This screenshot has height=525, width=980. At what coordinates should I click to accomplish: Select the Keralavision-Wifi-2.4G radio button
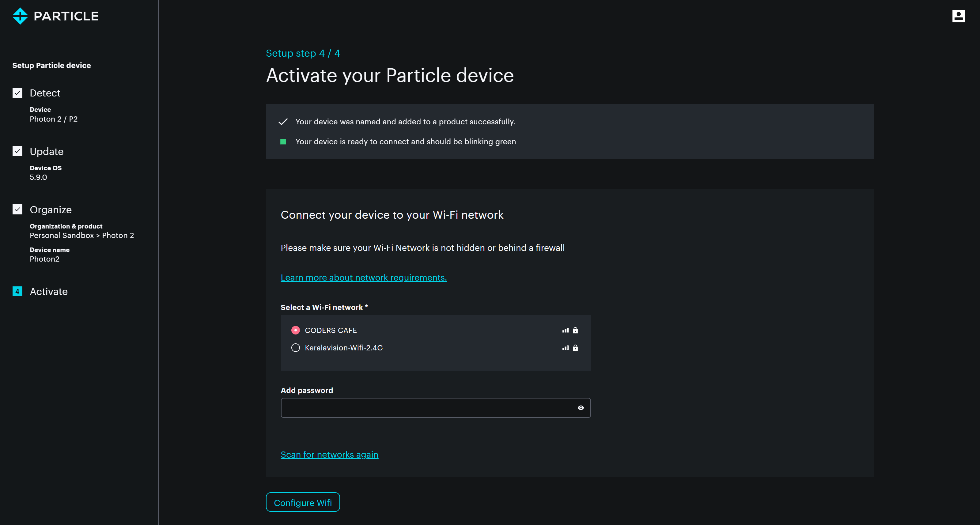[x=296, y=348]
